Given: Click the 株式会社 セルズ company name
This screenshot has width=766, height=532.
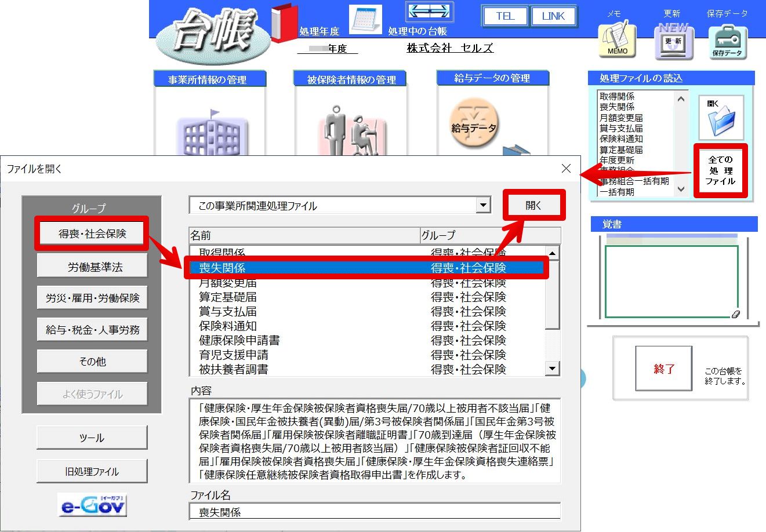Looking at the screenshot, I should [450, 48].
